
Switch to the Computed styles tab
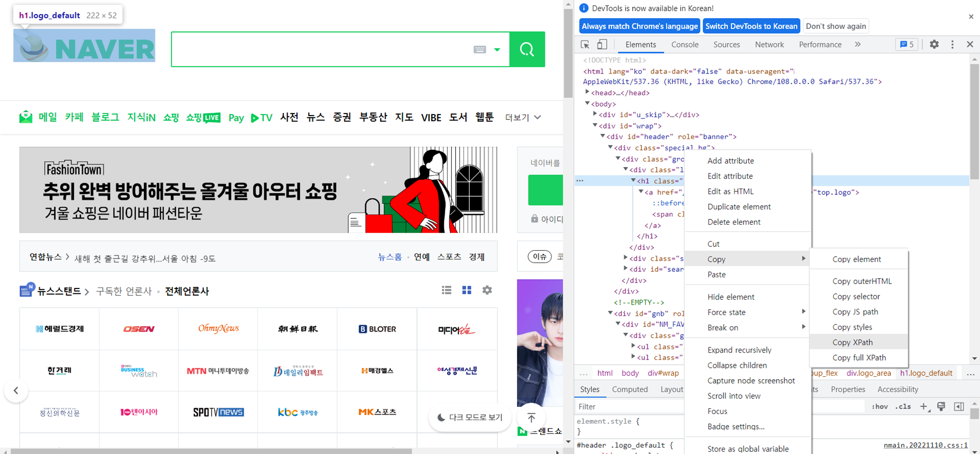[x=630, y=389]
